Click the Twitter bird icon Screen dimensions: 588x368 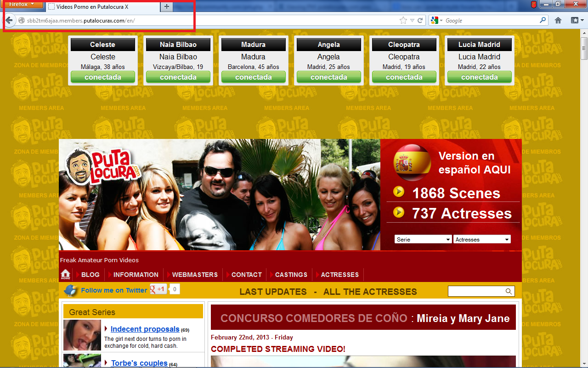point(71,290)
